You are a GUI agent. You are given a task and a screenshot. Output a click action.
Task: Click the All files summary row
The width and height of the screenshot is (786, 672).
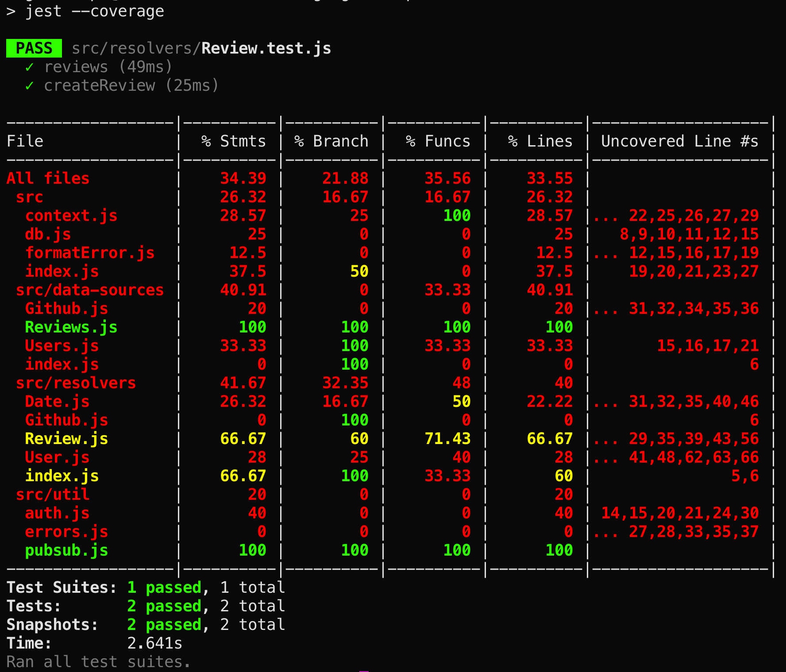[x=47, y=178]
